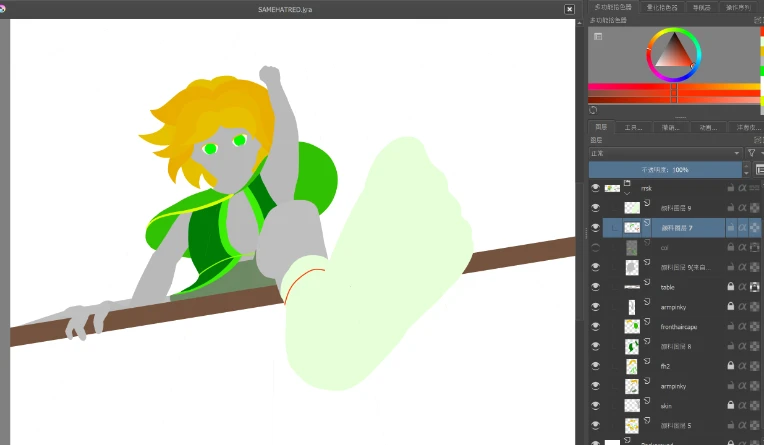Image resolution: width=764 pixels, height=445 pixels.
Task: Show the hidden col layer
Action: (595, 248)
